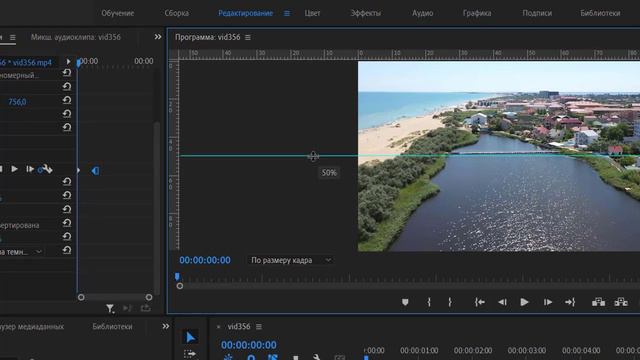640x360 pixels.
Task: Toggle Effect Controls timeline view arrow
Action: (x=68, y=62)
